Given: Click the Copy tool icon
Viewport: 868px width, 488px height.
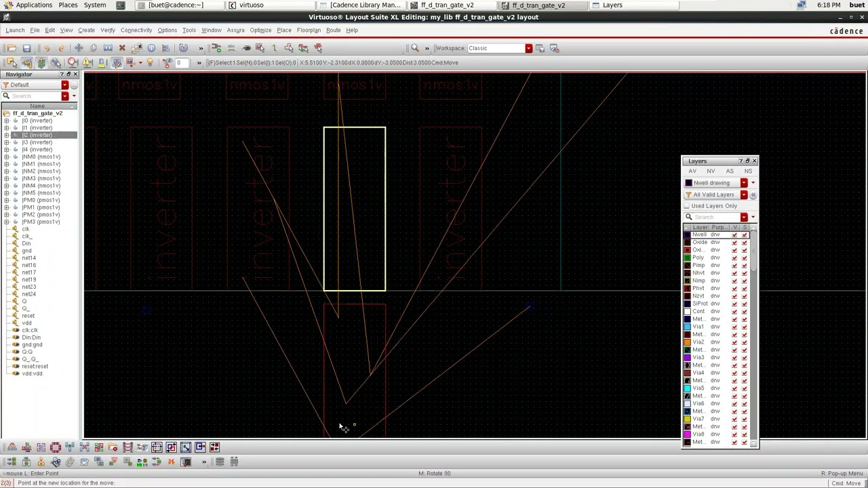Looking at the screenshot, I should point(94,48).
